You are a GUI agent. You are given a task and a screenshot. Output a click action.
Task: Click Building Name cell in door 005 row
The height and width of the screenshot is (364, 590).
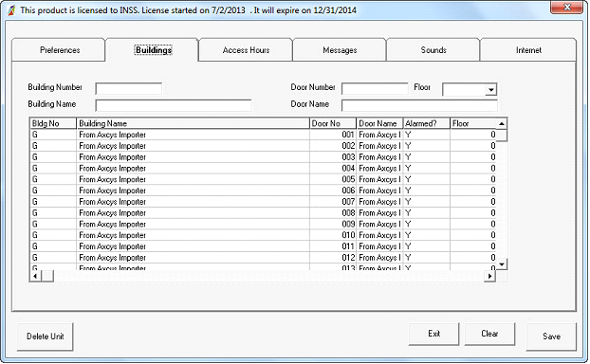coord(193,179)
